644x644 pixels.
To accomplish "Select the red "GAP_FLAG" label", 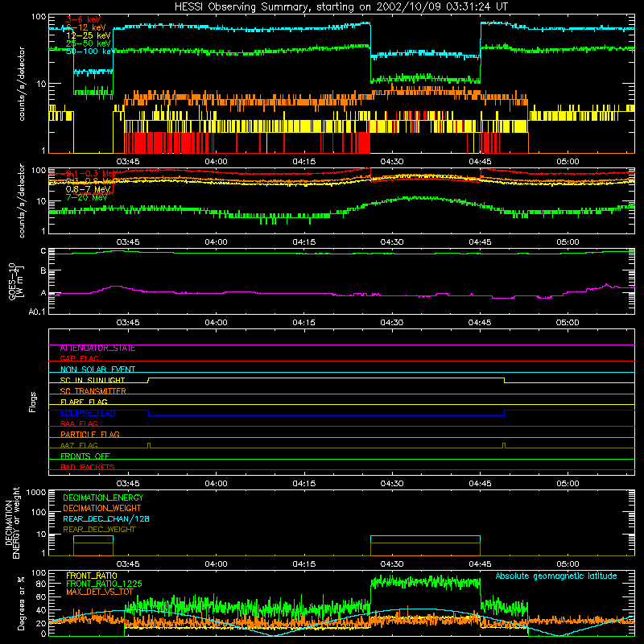I will pyautogui.click(x=79, y=358).
